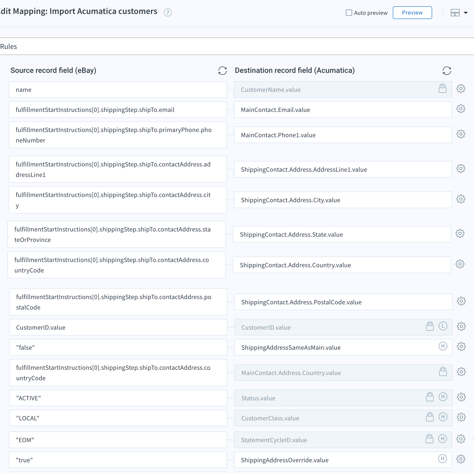Edit ShippingAddressOverride.value destination field
Screen dimensions: 474x476
[343, 460]
